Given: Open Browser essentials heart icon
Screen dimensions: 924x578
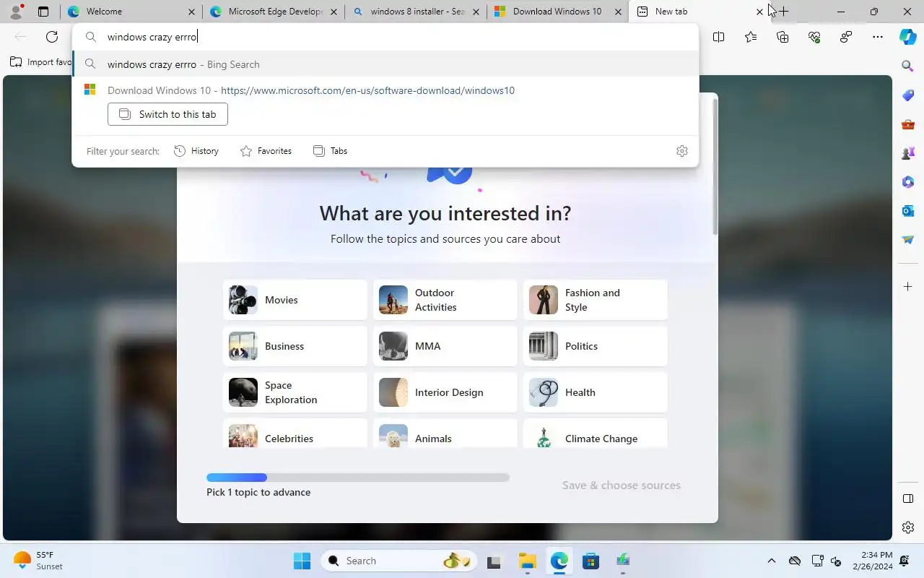Looking at the screenshot, I should coord(814,37).
